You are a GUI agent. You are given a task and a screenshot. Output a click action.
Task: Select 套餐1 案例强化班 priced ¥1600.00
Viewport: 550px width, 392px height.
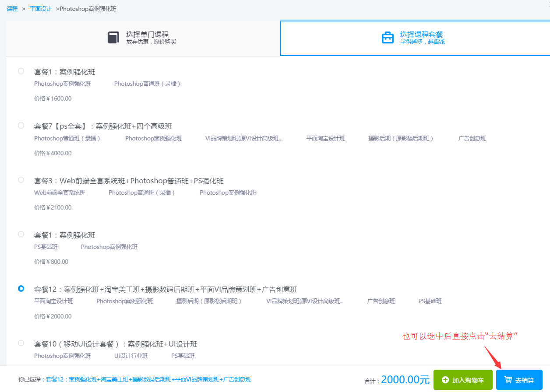point(21,71)
